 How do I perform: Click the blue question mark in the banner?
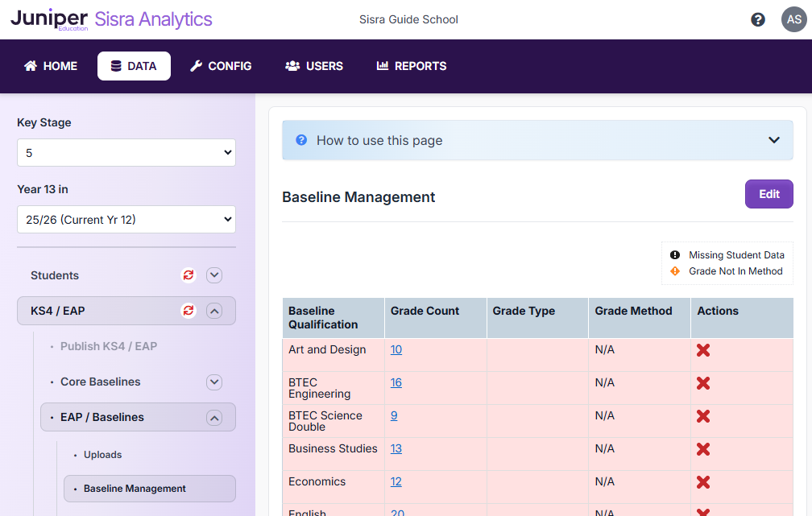pyautogui.click(x=300, y=139)
